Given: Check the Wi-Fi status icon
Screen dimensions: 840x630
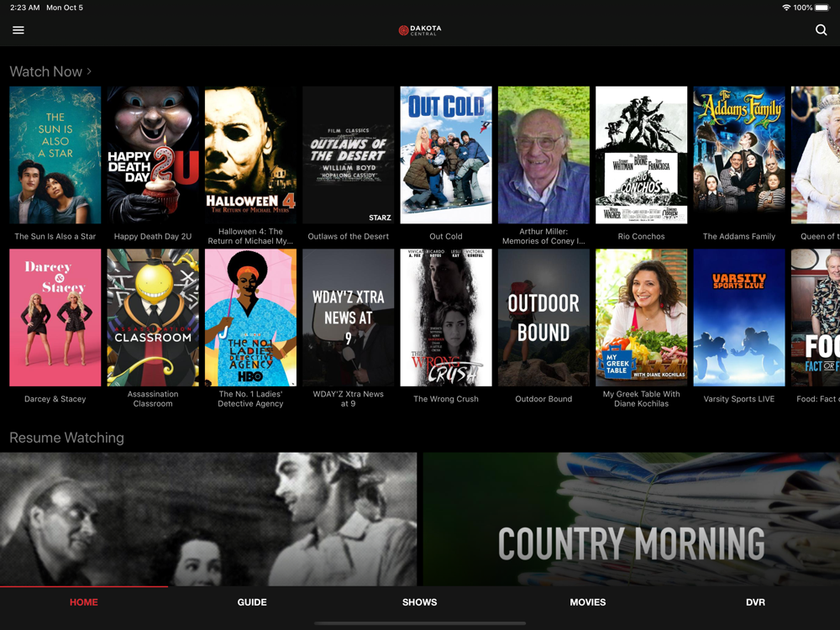Looking at the screenshot, I should click(x=786, y=8).
